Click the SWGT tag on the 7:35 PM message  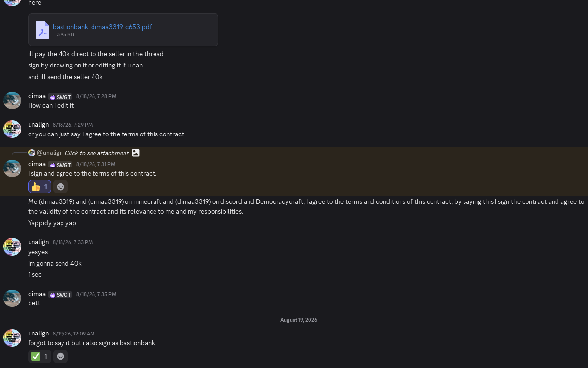coord(60,295)
